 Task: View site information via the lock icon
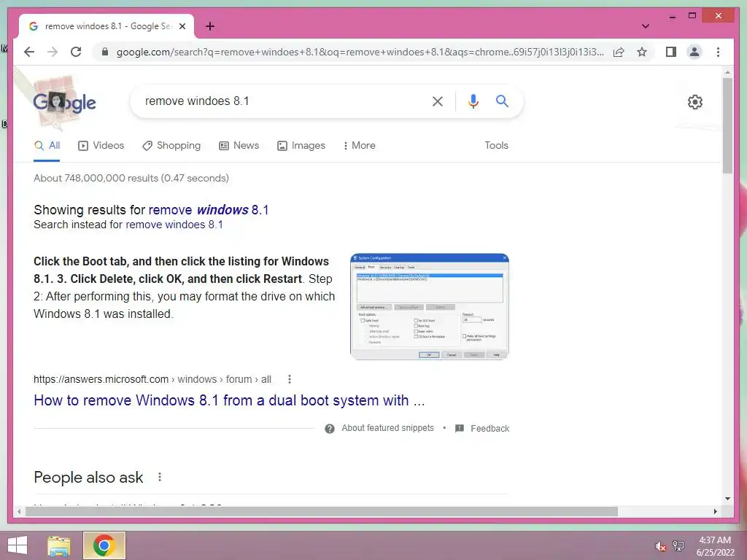coord(105,52)
